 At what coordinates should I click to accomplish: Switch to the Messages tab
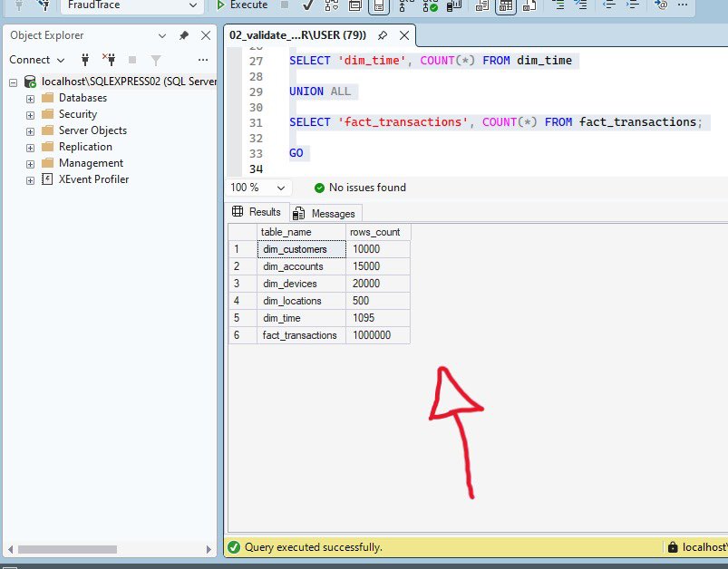(326, 214)
